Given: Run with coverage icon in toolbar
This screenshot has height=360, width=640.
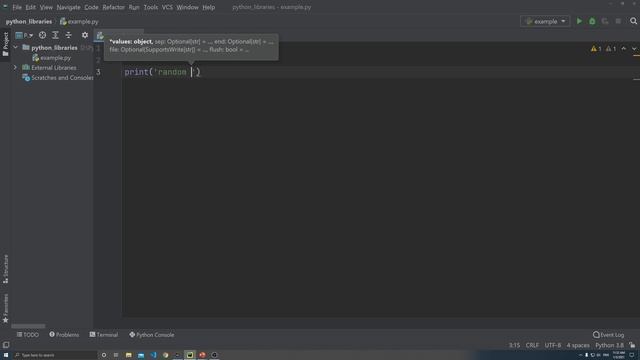Looking at the screenshot, I should coord(605,21).
